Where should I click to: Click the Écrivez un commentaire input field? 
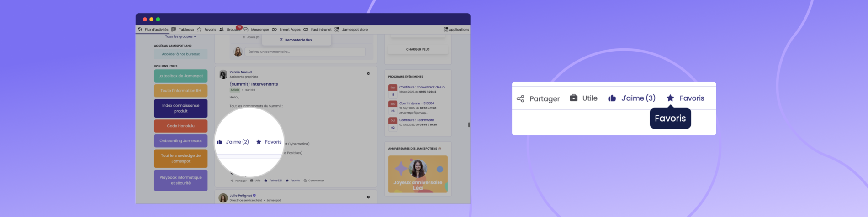305,52
